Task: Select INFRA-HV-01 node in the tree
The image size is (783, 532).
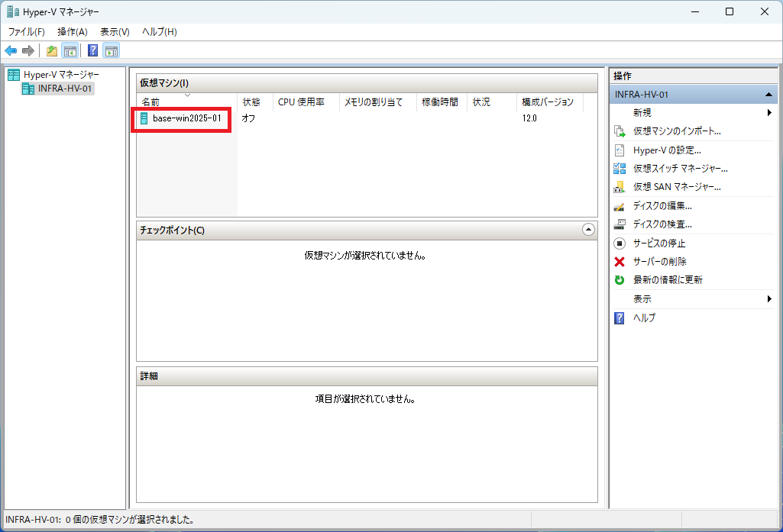Action: (x=65, y=89)
